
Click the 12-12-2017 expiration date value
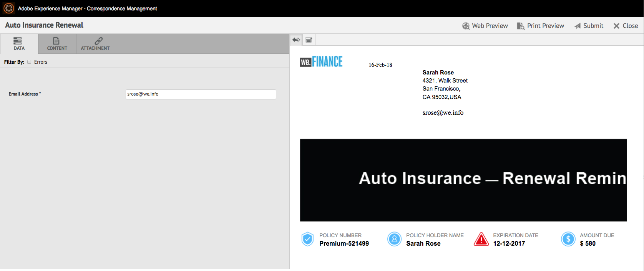pos(509,243)
